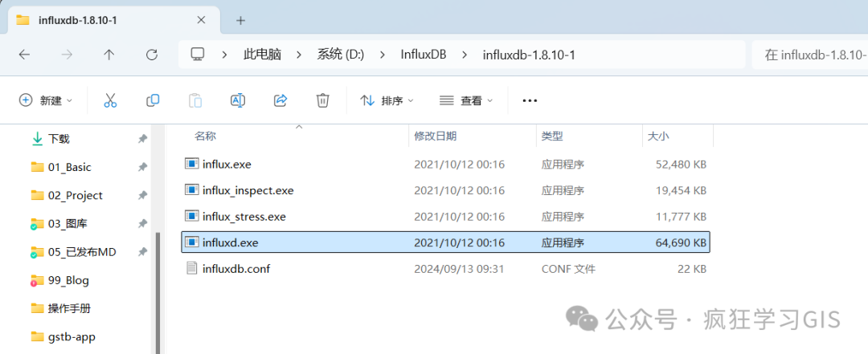Expand chevron before 系统 (D:) in address bar

(x=299, y=55)
